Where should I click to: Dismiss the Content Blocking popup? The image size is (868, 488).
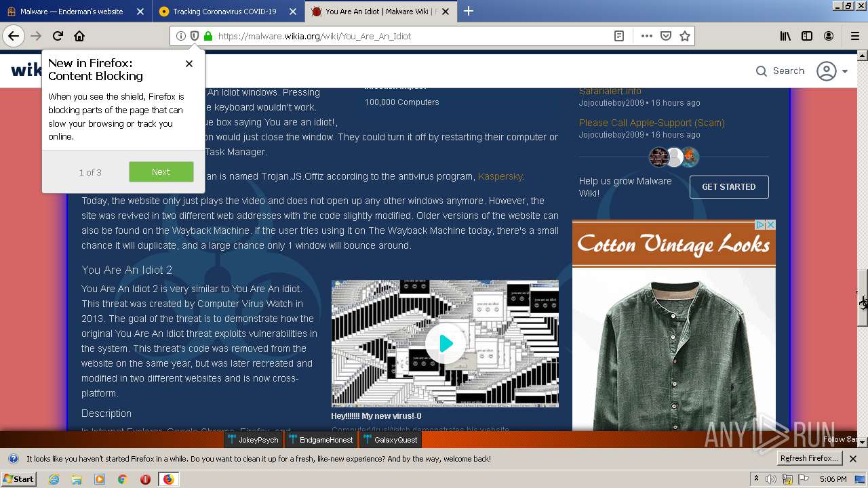tap(189, 64)
